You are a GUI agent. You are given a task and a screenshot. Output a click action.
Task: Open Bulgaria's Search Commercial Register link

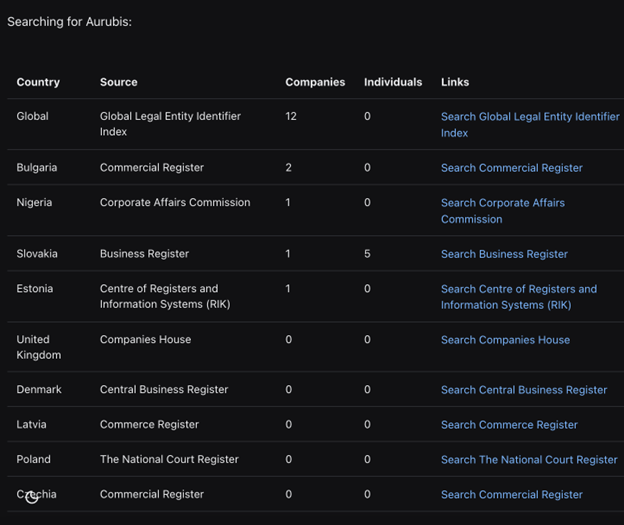[511, 168]
